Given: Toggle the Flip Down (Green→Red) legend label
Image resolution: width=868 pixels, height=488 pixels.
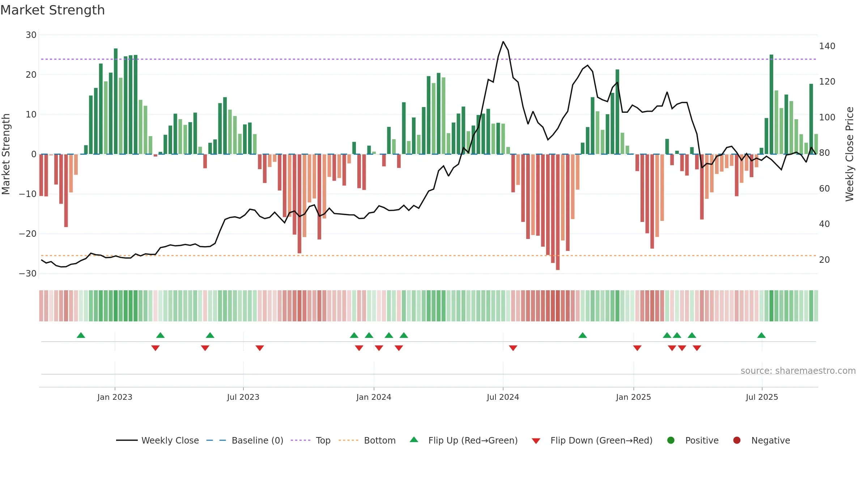Looking at the screenshot, I should click(601, 441).
